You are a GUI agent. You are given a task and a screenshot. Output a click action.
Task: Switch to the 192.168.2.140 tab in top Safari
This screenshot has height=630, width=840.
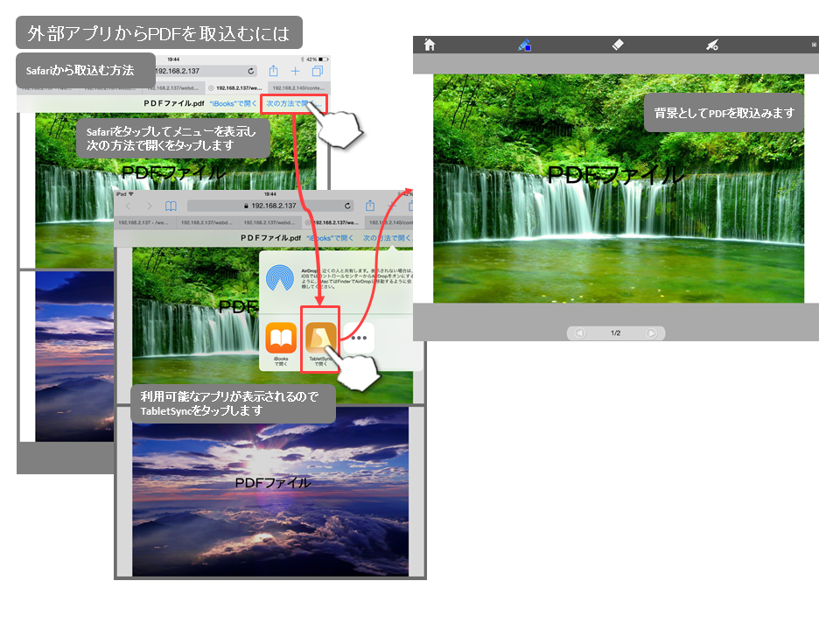[297, 87]
